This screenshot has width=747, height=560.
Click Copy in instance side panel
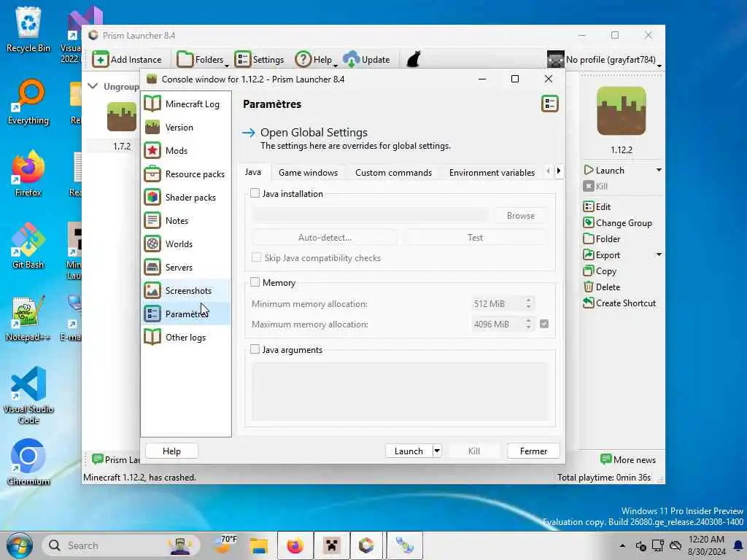(x=600, y=271)
